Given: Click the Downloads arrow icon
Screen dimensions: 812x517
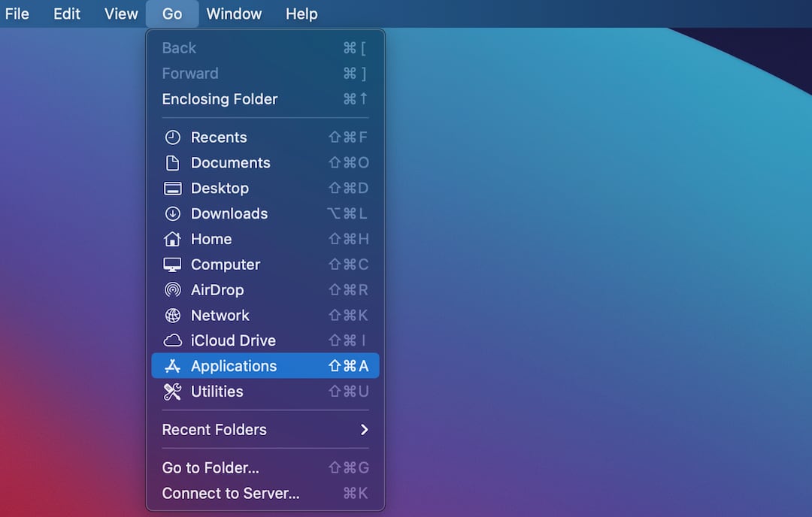Looking at the screenshot, I should [171, 213].
